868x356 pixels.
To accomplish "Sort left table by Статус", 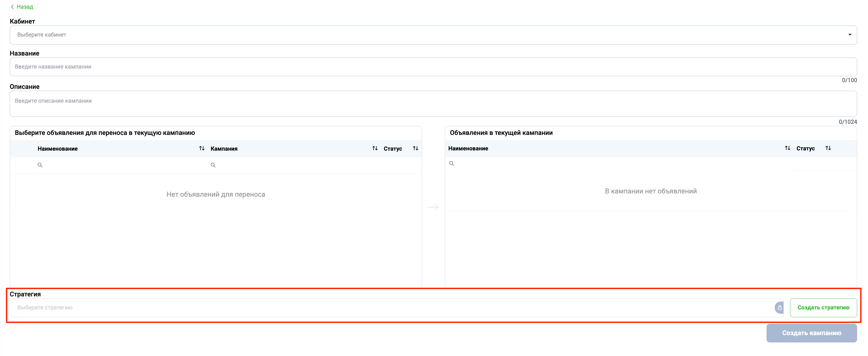I will pyautogui.click(x=416, y=148).
